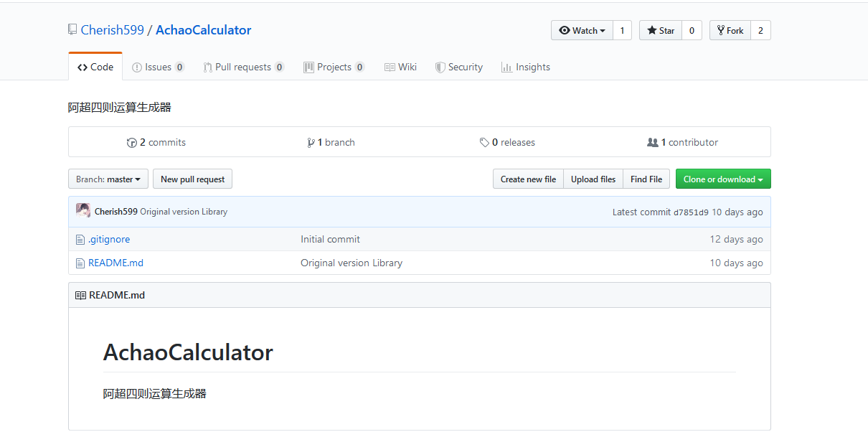Open the Clone or download dropdown
Image resolution: width=868 pixels, height=432 pixels.
point(723,179)
